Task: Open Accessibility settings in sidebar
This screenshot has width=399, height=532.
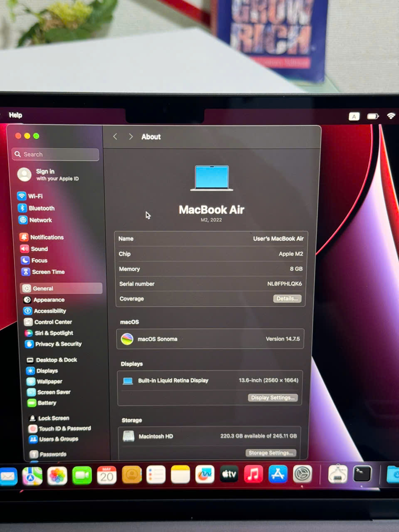Action: click(x=45, y=310)
